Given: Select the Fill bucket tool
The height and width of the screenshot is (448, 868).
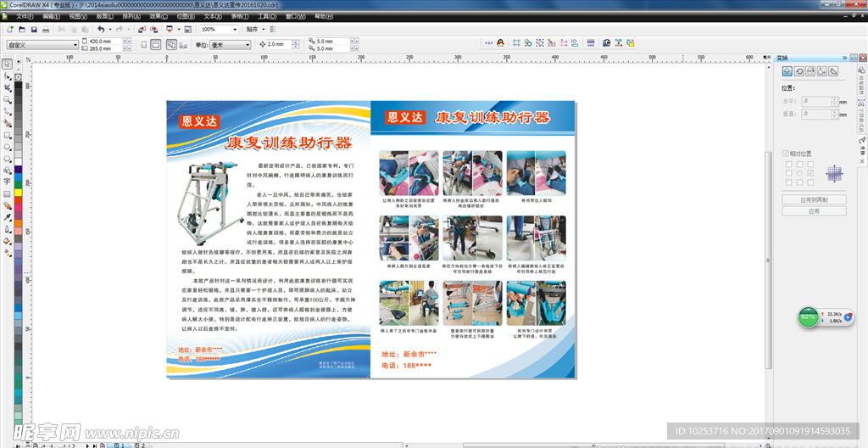Looking at the screenshot, I should 7,241.
